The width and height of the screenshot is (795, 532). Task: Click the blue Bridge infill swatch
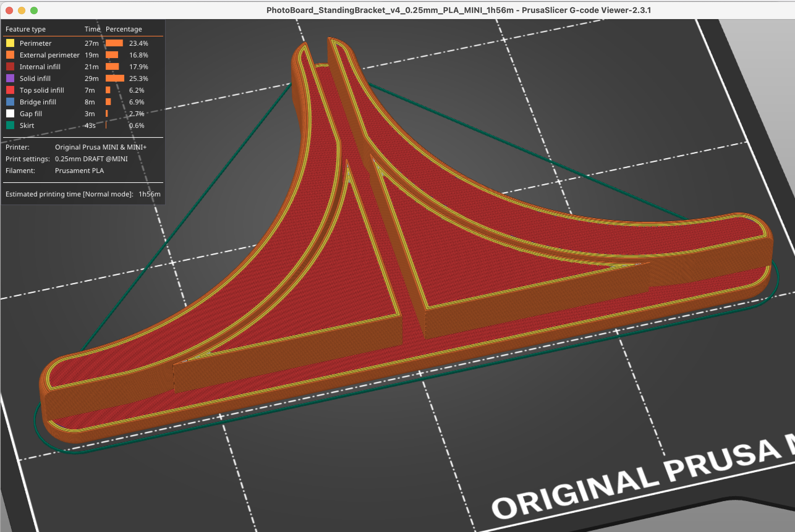[x=10, y=102]
